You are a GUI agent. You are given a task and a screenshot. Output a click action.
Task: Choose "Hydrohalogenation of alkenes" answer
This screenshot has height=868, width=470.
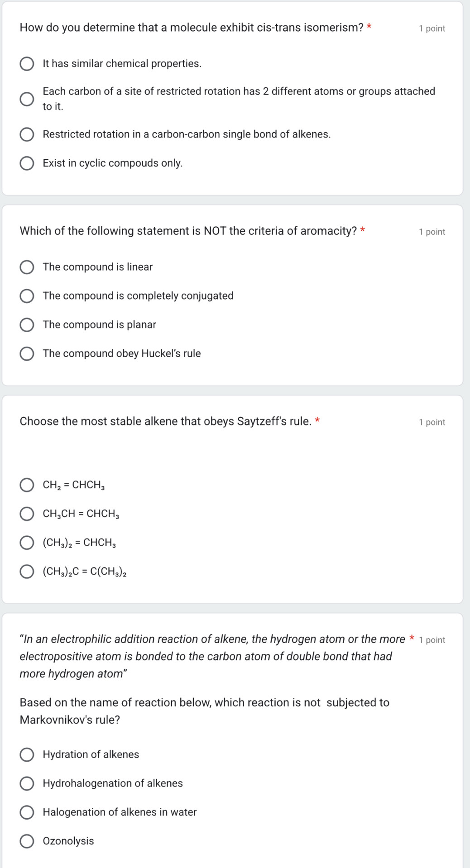pos(27,783)
